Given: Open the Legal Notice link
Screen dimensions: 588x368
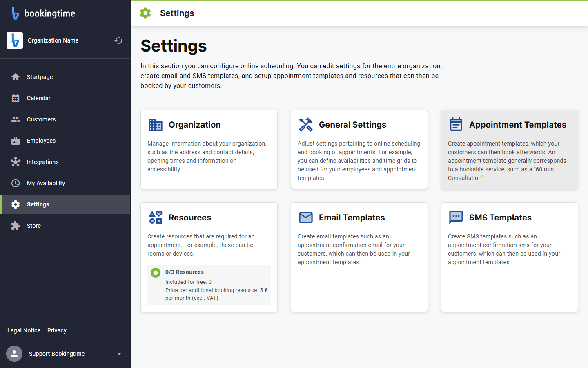Looking at the screenshot, I should (24, 330).
